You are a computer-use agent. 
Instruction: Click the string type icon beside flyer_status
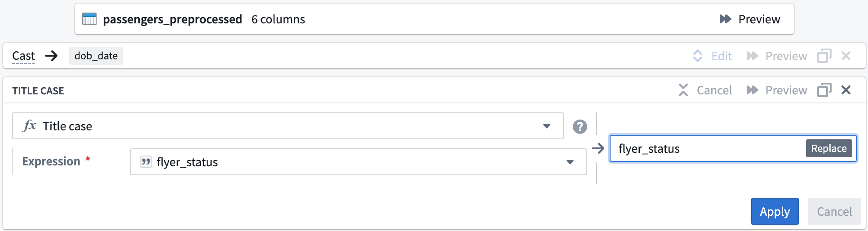pos(146,162)
